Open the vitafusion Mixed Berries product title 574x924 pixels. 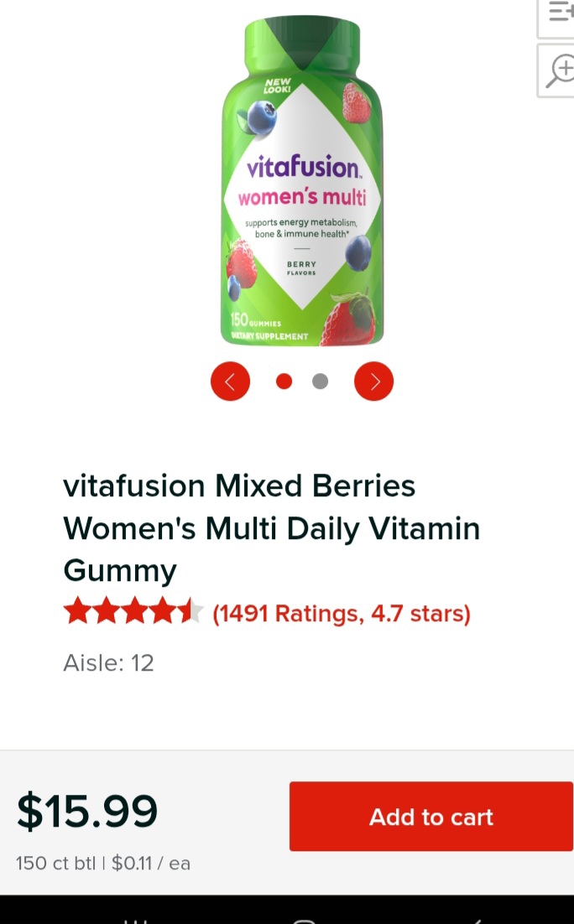coord(271,528)
